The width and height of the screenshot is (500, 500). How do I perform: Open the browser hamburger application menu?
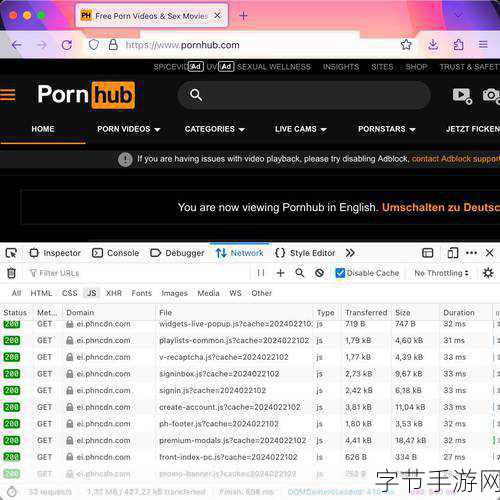pyautogui.click(x=483, y=44)
